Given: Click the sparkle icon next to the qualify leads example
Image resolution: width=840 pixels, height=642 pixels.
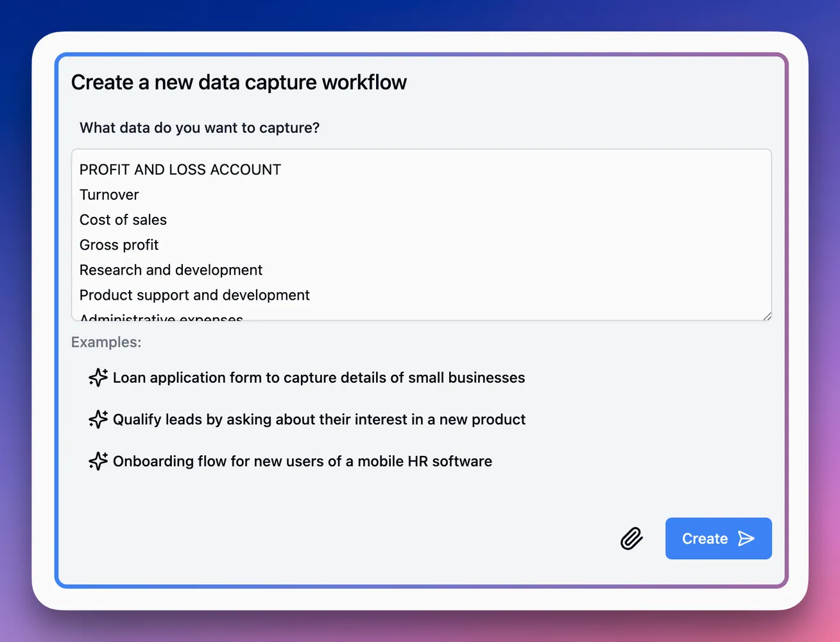Looking at the screenshot, I should (x=98, y=419).
